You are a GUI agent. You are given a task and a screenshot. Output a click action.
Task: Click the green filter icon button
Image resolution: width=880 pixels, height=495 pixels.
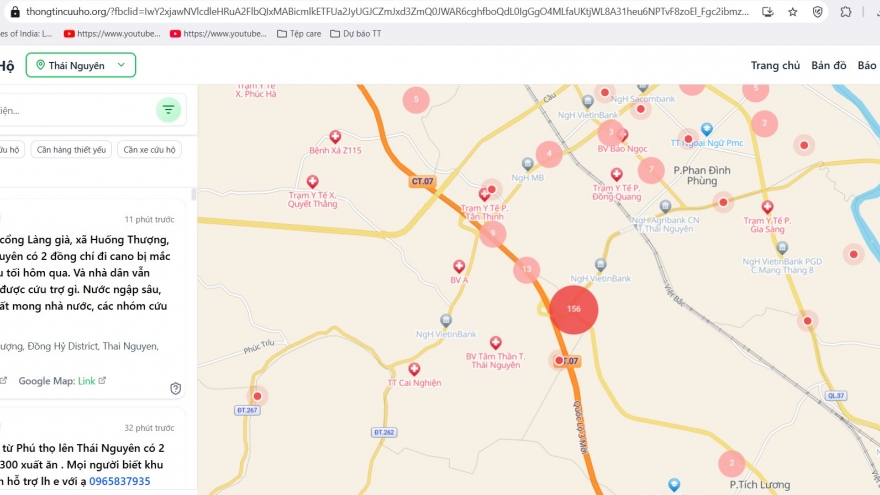coord(168,110)
